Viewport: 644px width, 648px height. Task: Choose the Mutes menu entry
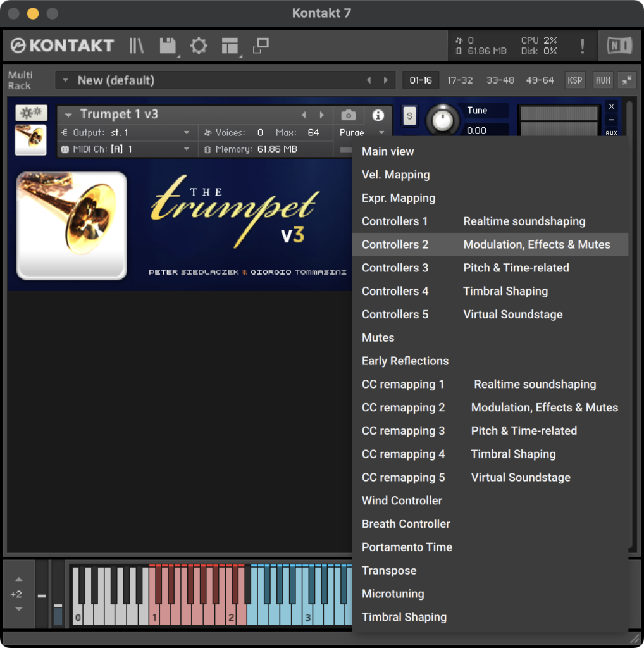[490, 338]
